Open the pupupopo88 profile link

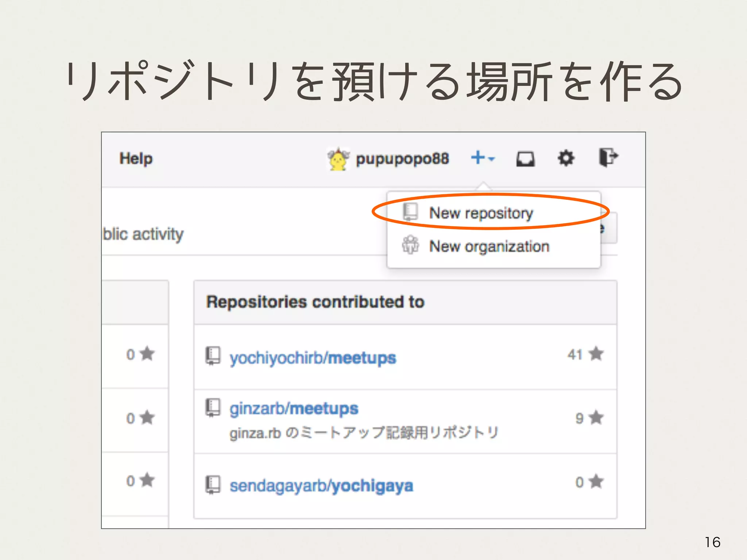click(x=402, y=159)
